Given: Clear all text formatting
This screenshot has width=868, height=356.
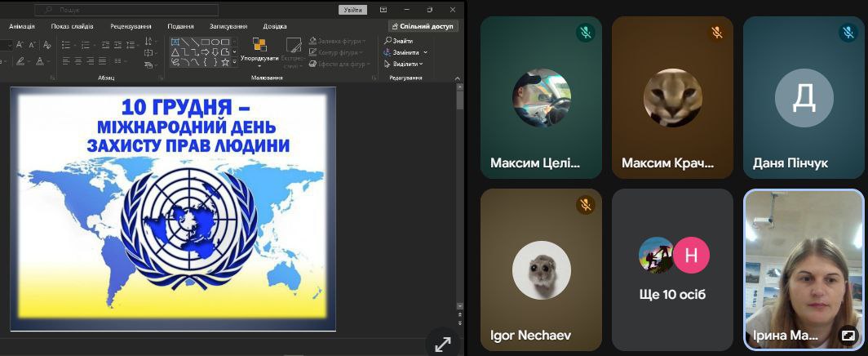Looking at the screenshot, I should click(x=47, y=44).
